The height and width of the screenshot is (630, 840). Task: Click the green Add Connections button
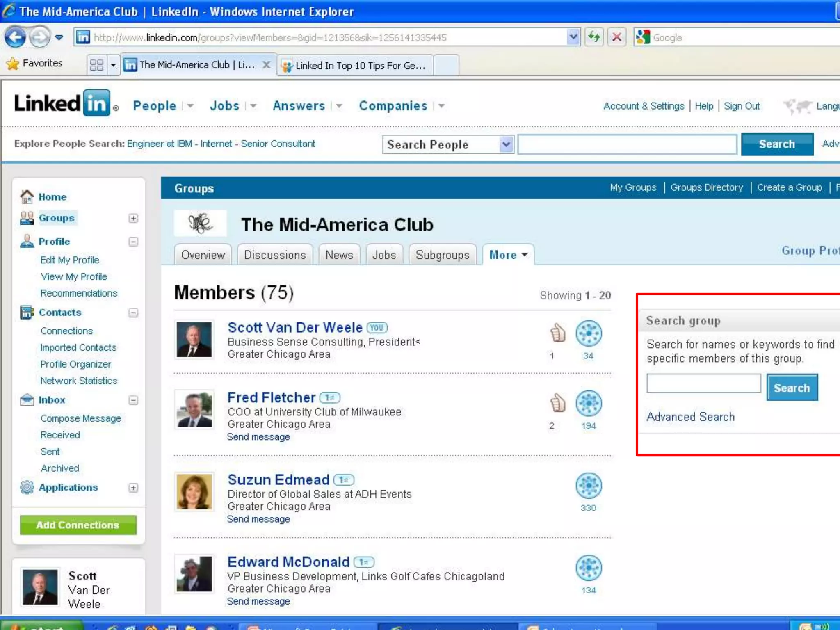(x=78, y=525)
